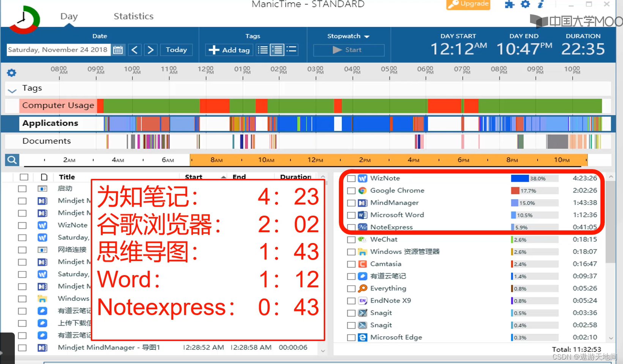Screen dimensions: 623x364
Task: Go to next day arrow
Action: coord(150,50)
